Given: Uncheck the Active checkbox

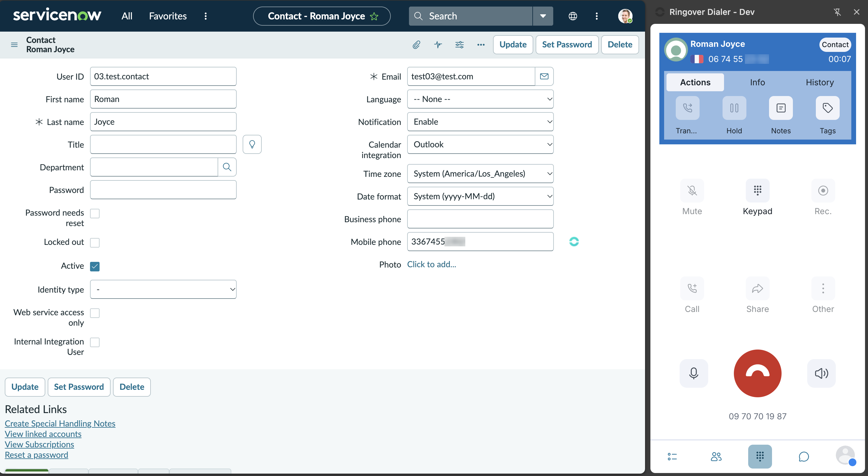Looking at the screenshot, I should (x=95, y=266).
